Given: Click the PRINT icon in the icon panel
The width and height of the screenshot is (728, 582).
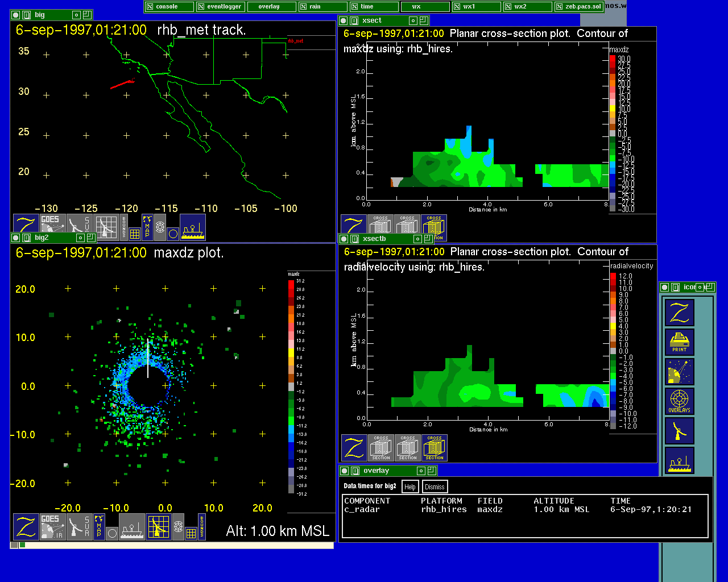Looking at the screenshot, I should [679, 342].
